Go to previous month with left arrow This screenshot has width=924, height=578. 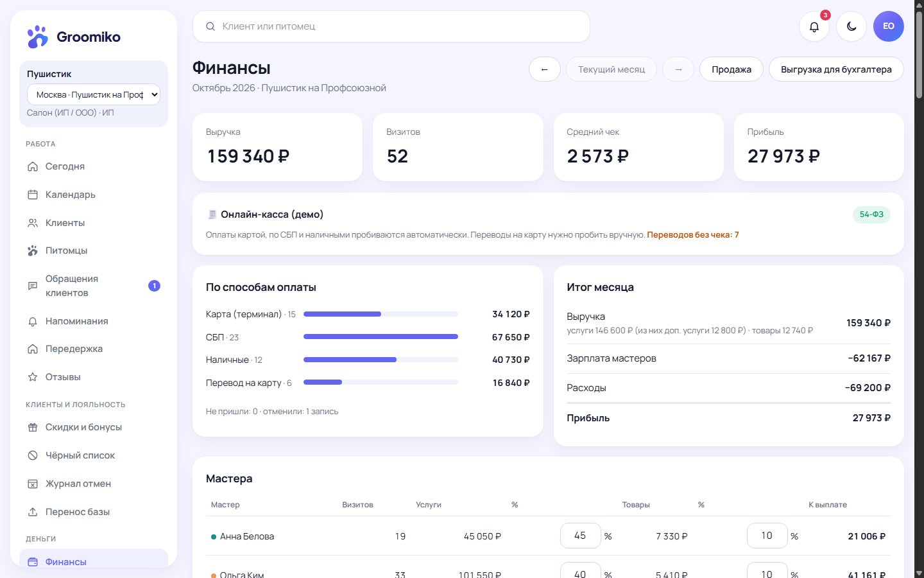point(545,69)
